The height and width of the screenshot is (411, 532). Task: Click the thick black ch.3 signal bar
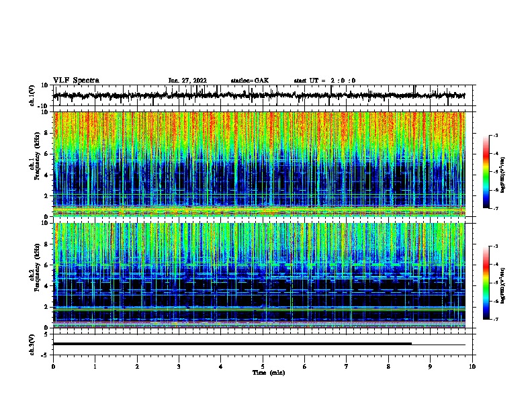point(232,344)
